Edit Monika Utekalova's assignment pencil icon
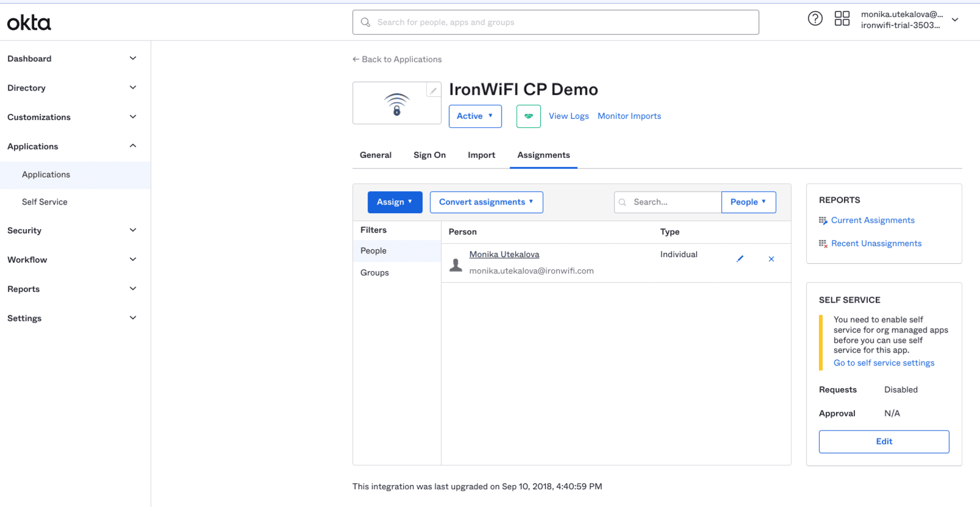980x507 pixels. (x=740, y=259)
